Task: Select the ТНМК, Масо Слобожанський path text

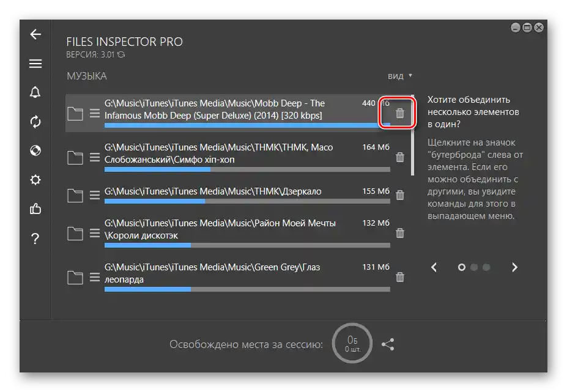Action: click(218, 153)
